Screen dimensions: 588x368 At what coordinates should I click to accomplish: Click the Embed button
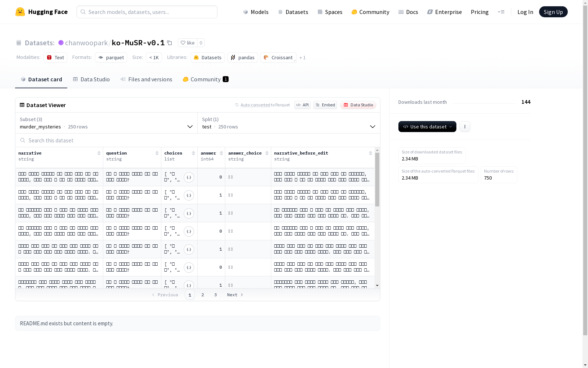click(325, 105)
